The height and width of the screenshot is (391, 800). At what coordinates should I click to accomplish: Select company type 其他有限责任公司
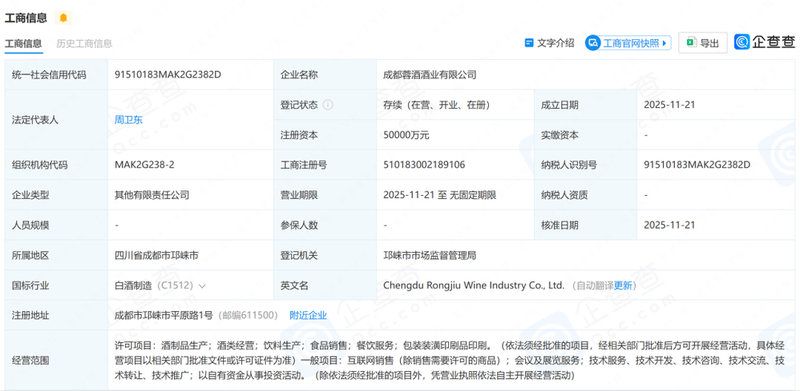[x=152, y=195]
